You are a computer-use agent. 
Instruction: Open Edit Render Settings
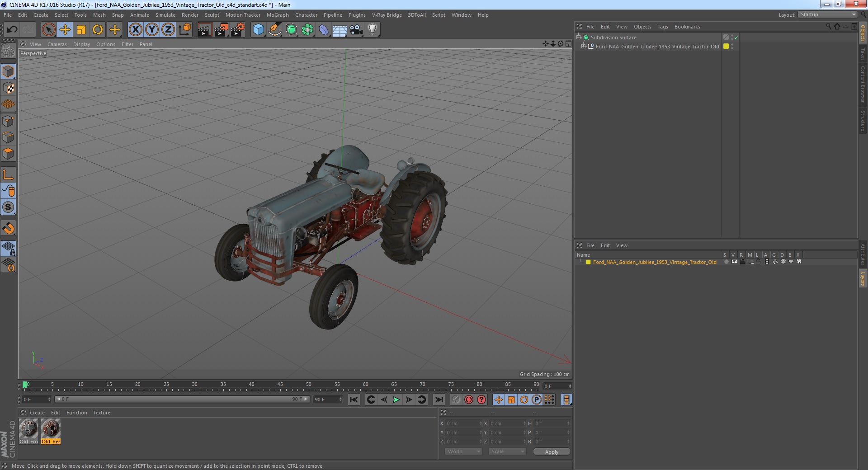coord(238,30)
